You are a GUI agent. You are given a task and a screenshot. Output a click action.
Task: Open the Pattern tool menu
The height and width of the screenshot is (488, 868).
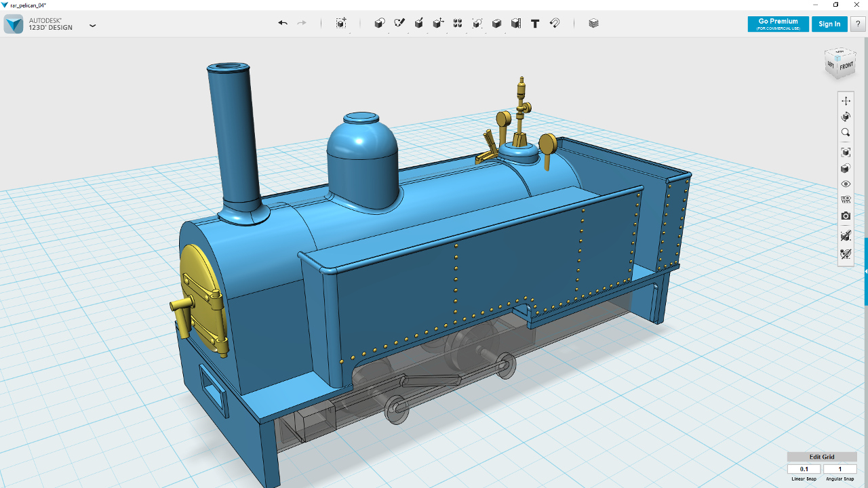(458, 23)
